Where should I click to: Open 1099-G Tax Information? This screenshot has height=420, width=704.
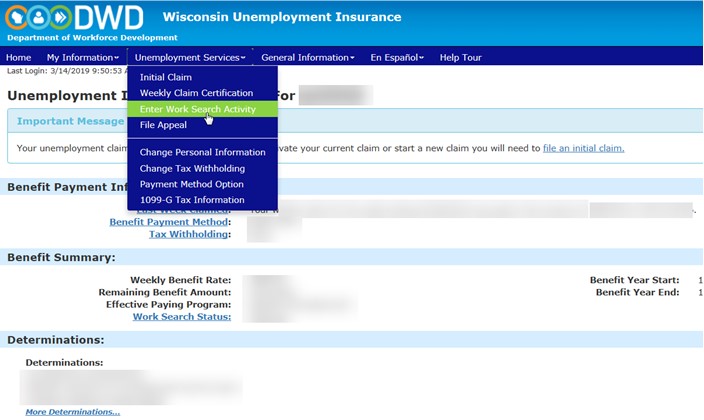(x=192, y=200)
